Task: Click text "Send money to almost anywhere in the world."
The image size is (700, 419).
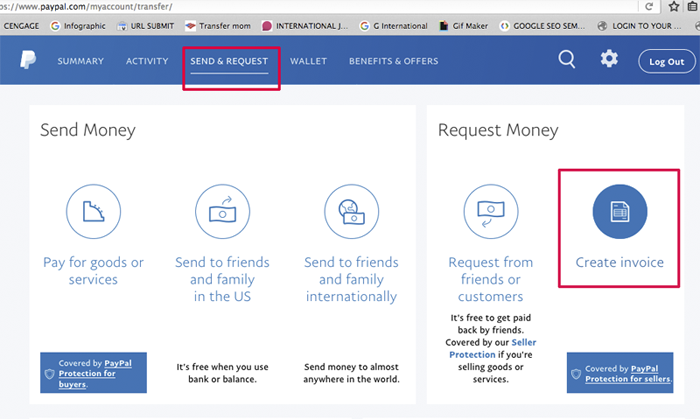Action: (351, 373)
